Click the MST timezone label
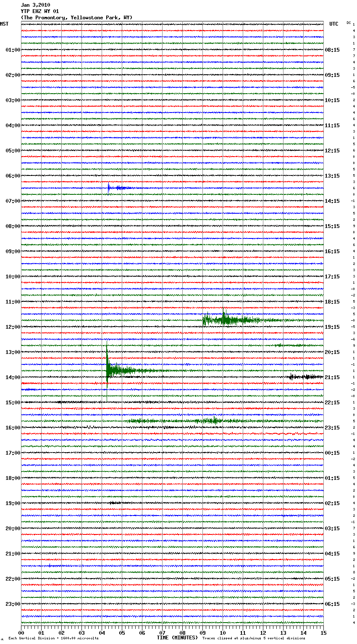This screenshot has width=357, height=644. 4,24
